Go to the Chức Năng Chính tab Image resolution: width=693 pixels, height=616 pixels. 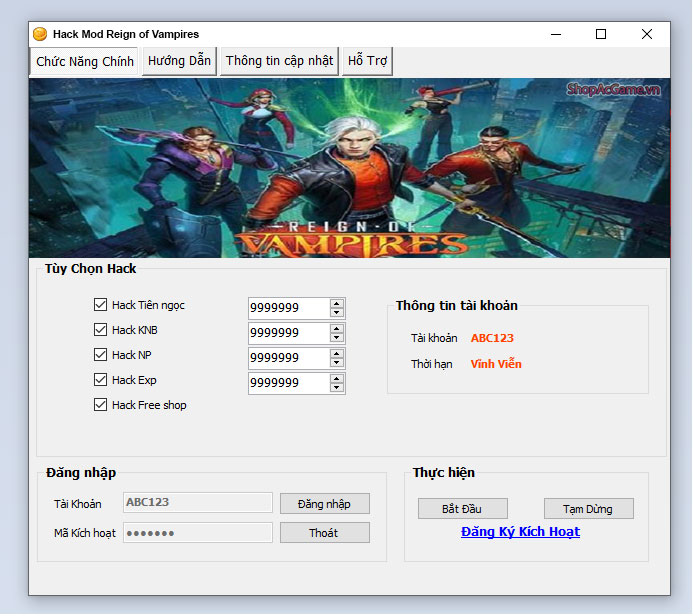pyautogui.click(x=85, y=61)
